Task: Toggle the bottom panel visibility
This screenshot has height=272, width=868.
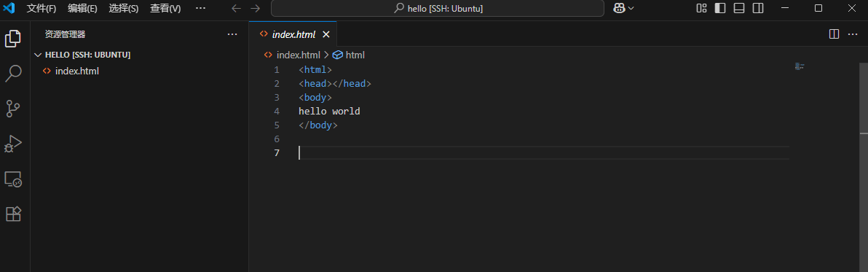Action: pyautogui.click(x=739, y=8)
